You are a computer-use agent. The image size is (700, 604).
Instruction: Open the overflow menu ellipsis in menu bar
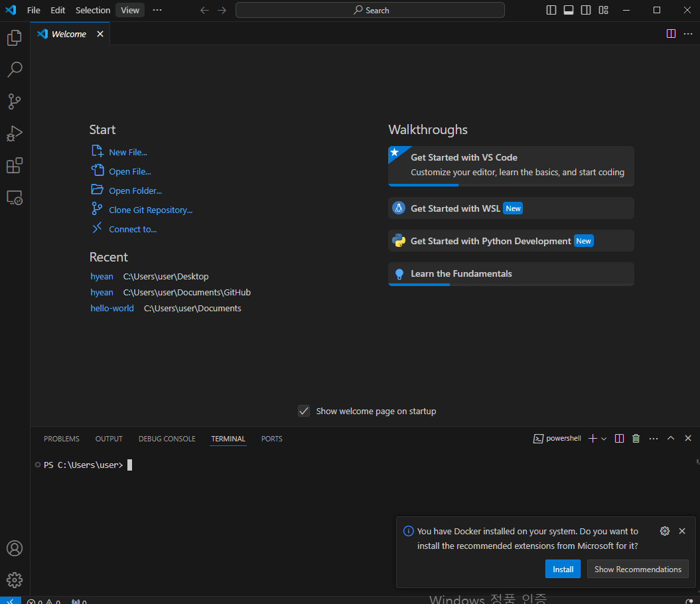(x=157, y=10)
